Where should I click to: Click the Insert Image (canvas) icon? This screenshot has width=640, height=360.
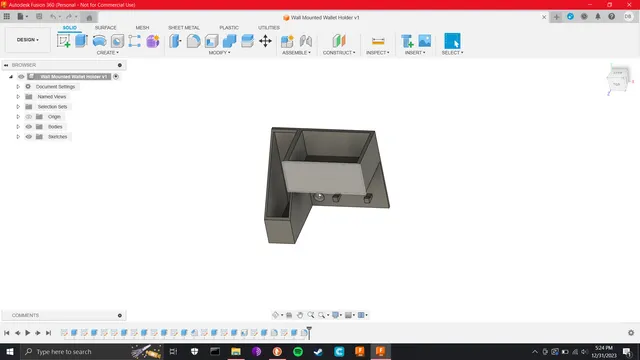[424, 41]
